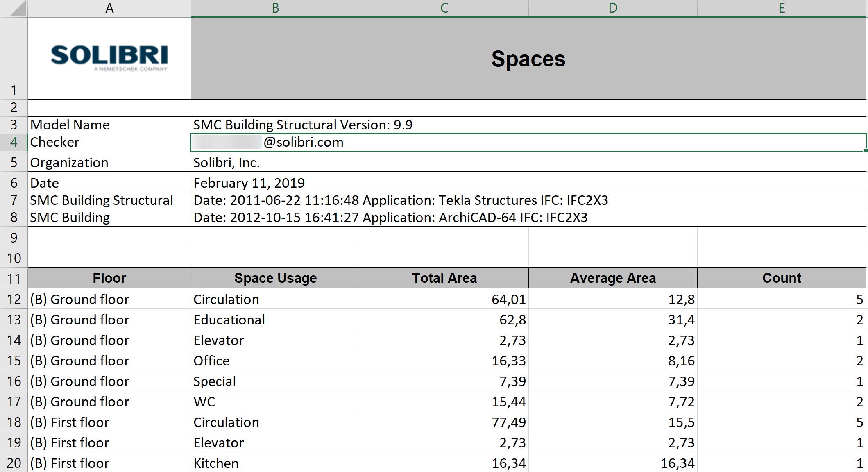Click average area value "7,72"
Viewport: 868px width, 472px height.
tap(613, 401)
